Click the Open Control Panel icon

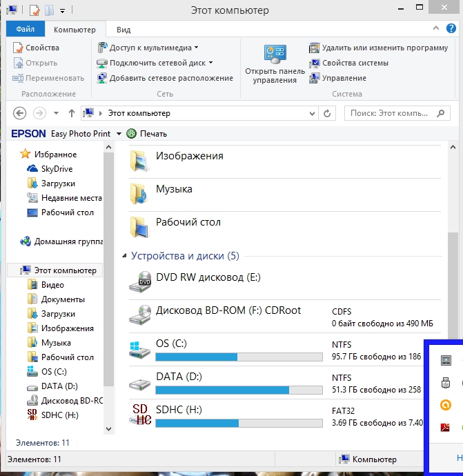point(274,55)
